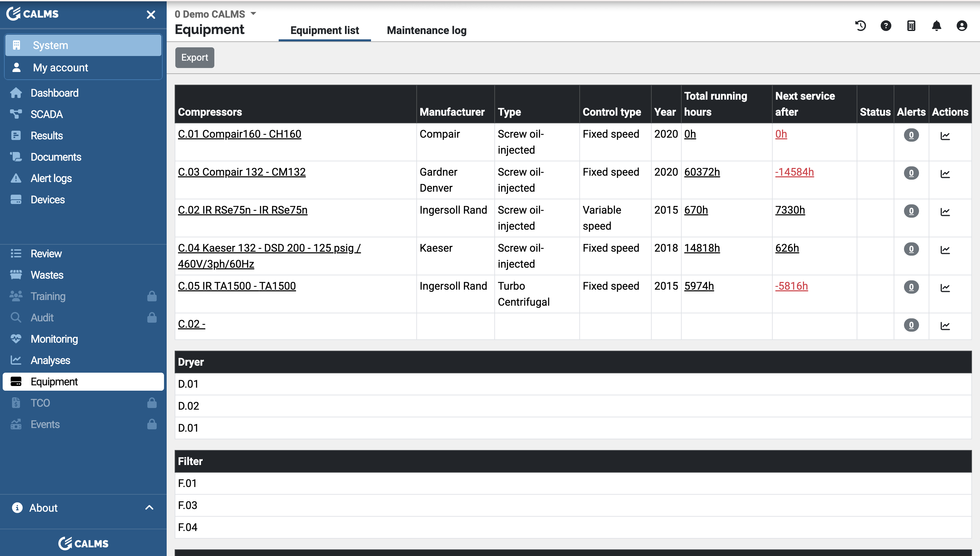
Task: Open C.01 Compair160 - CH160 link
Action: pos(239,134)
